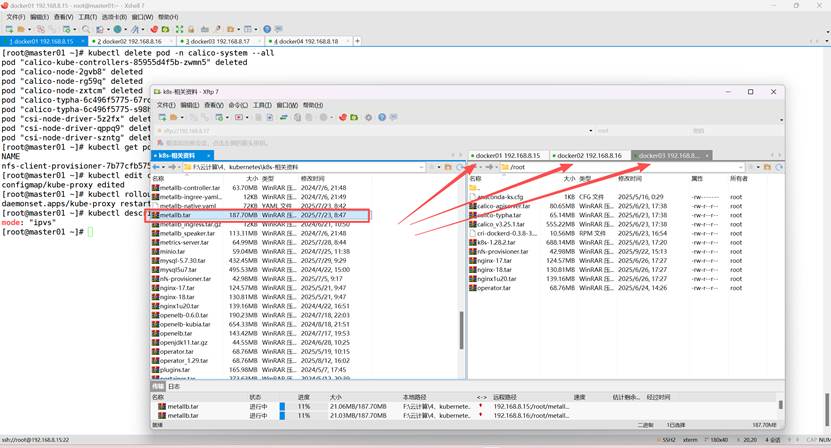Click Xftp options gear icon
Screen dimensions: 831x448
368,117
